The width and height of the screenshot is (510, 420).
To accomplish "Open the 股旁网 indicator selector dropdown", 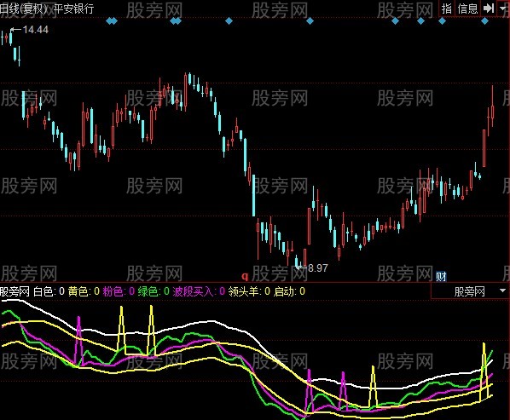I will pyautogui.click(x=470, y=291).
